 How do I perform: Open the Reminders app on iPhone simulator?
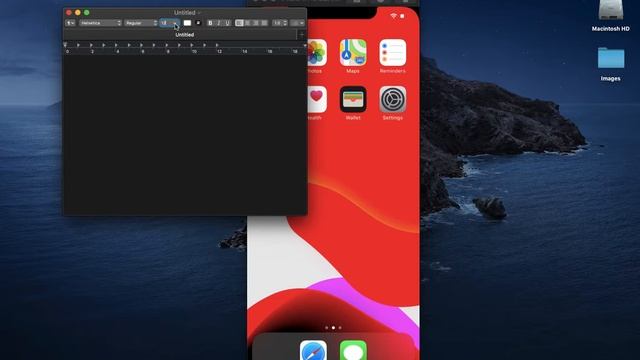[393, 53]
